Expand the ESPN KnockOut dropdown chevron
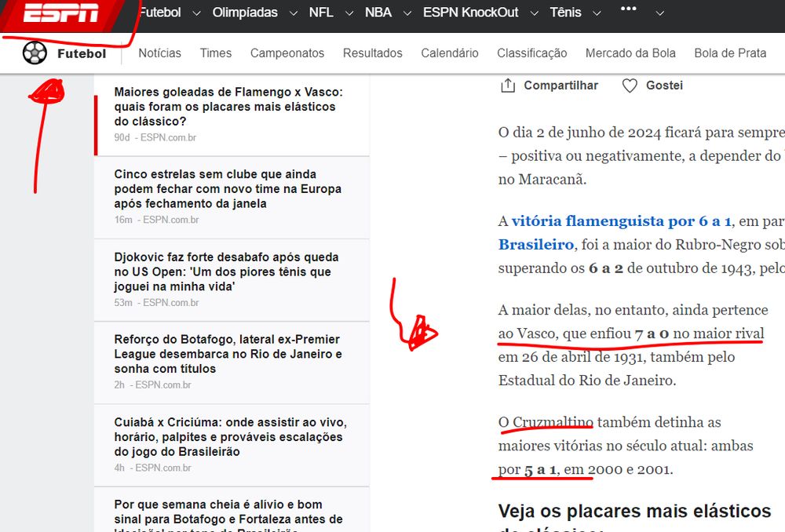This screenshot has height=532, width=785. pos(534,13)
